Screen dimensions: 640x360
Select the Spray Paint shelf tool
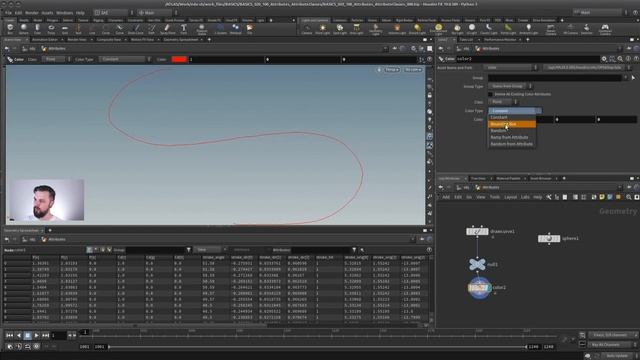tap(167, 29)
